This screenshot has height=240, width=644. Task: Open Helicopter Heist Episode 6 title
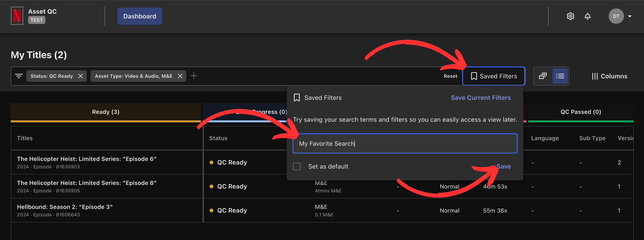[87, 159]
